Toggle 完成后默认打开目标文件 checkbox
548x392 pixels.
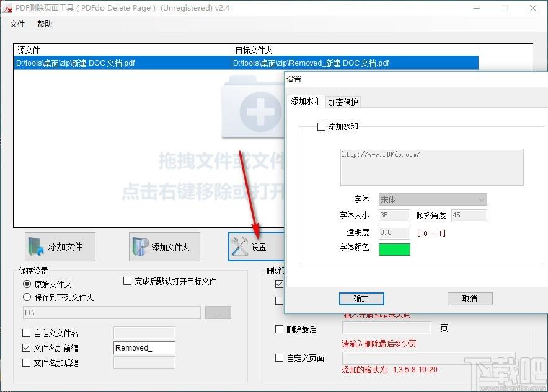(x=128, y=281)
